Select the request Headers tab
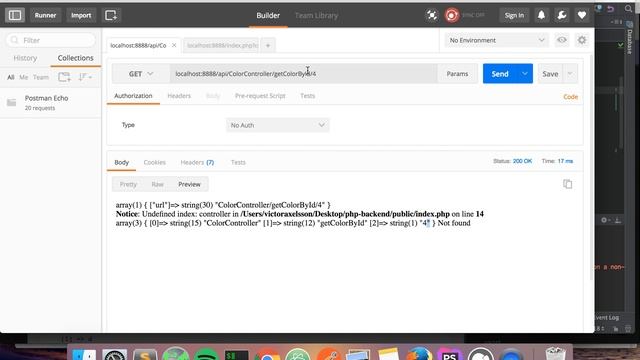The width and height of the screenshot is (640, 360). click(179, 96)
